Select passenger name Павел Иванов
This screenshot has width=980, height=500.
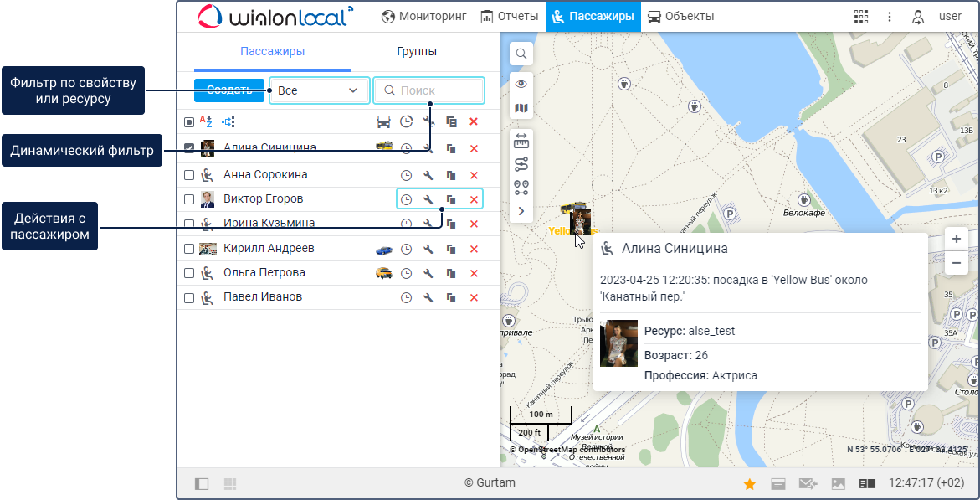click(263, 297)
